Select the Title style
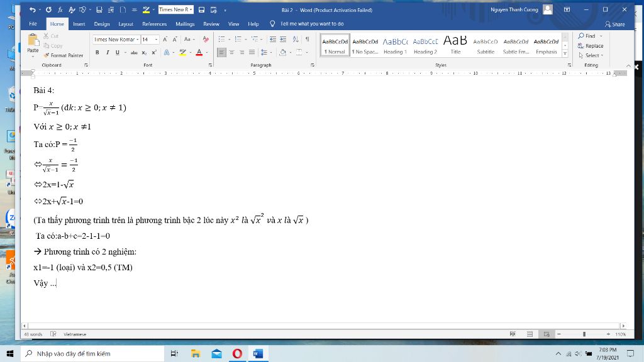Image resolution: width=644 pixels, height=362 pixels. (x=455, y=45)
